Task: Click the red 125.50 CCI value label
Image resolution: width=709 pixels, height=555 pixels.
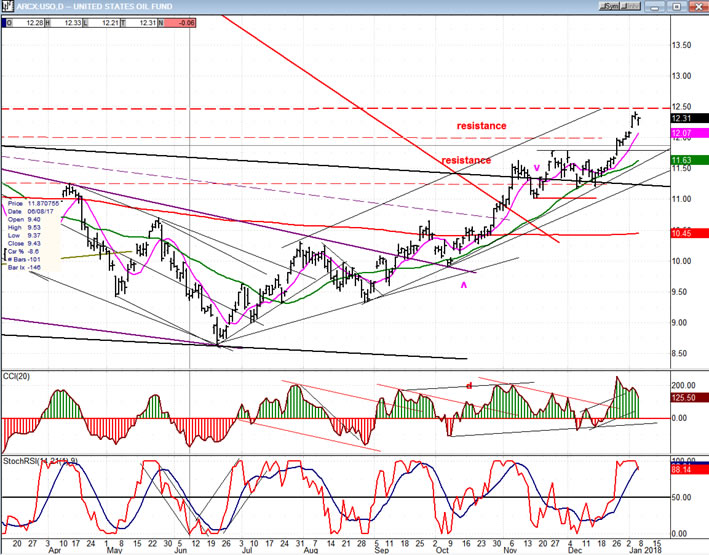Action: point(683,399)
